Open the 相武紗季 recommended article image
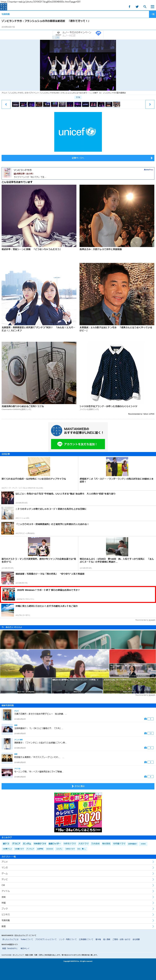 39,216
